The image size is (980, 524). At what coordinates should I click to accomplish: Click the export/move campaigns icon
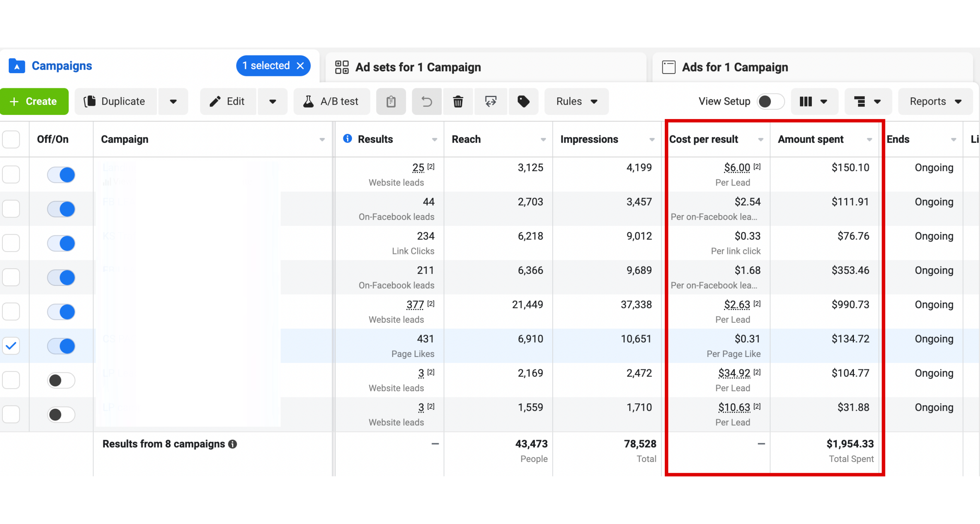click(490, 102)
